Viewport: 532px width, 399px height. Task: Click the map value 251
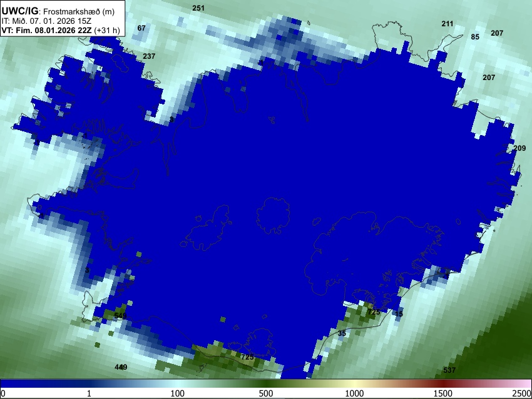198,8
